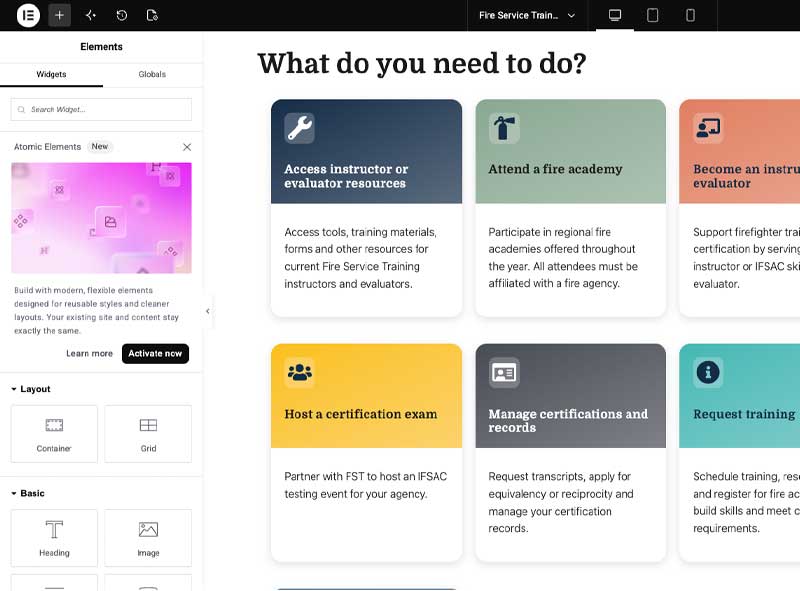Select text 'Partner with FST to host an IFSAC'
Image resolution: width=800 pixels, height=591 pixels.
click(365, 476)
